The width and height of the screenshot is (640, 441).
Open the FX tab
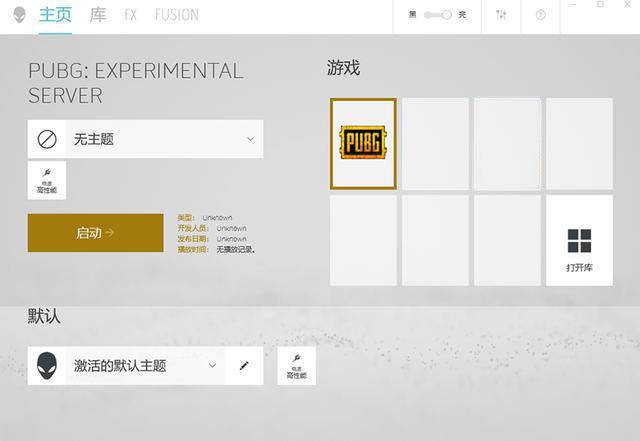click(x=130, y=15)
